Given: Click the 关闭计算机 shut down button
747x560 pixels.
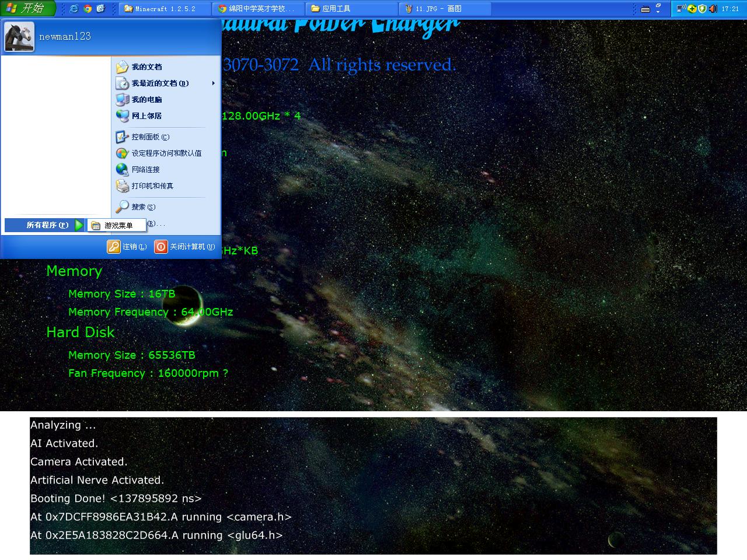Looking at the screenshot, I should tap(184, 247).
